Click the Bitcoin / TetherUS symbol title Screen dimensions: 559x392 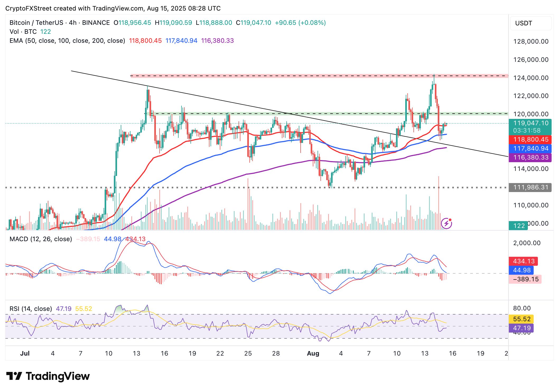click(x=36, y=23)
